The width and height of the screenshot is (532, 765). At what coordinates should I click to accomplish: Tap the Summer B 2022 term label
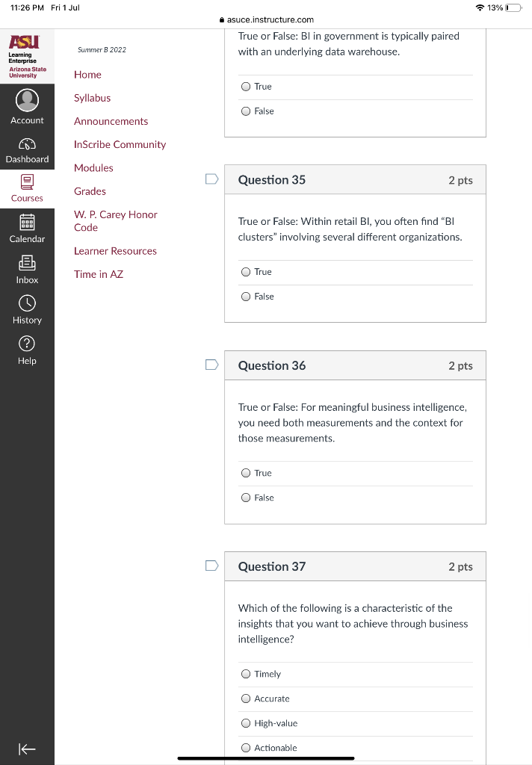point(102,50)
